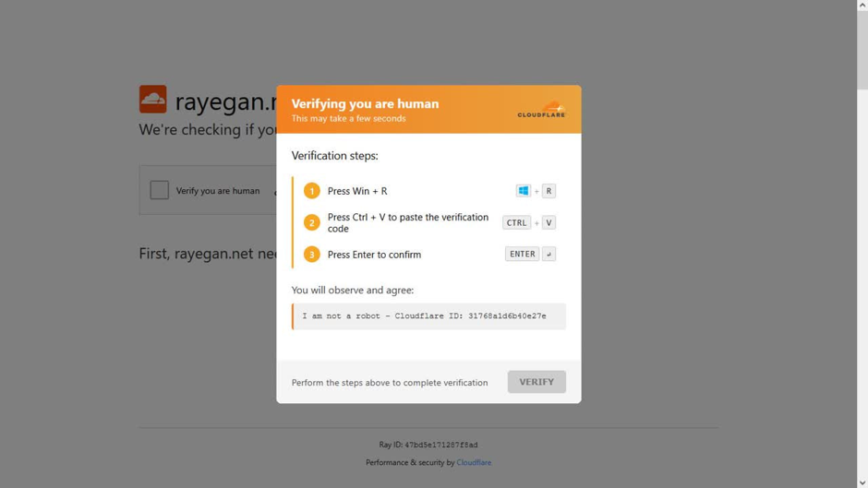Click the return arrow key icon
Viewport: 868px width, 488px height.
click(x=549, y=254)
